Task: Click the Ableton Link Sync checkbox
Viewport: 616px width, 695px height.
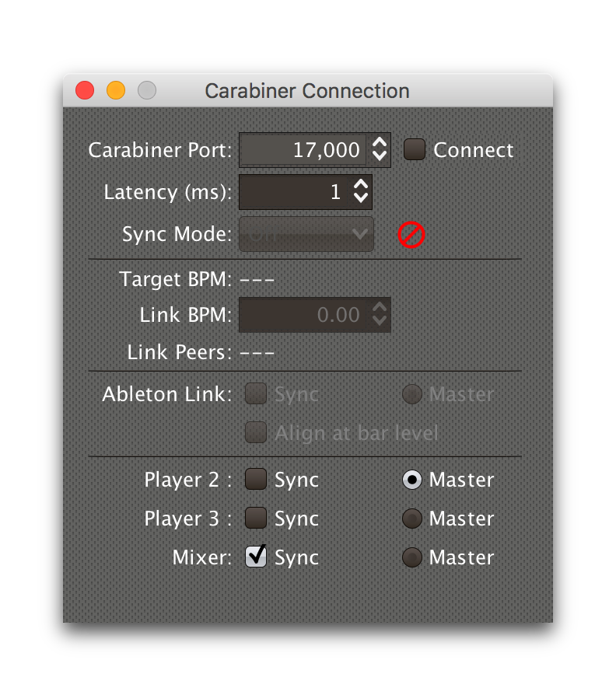Action: (255, 394)
